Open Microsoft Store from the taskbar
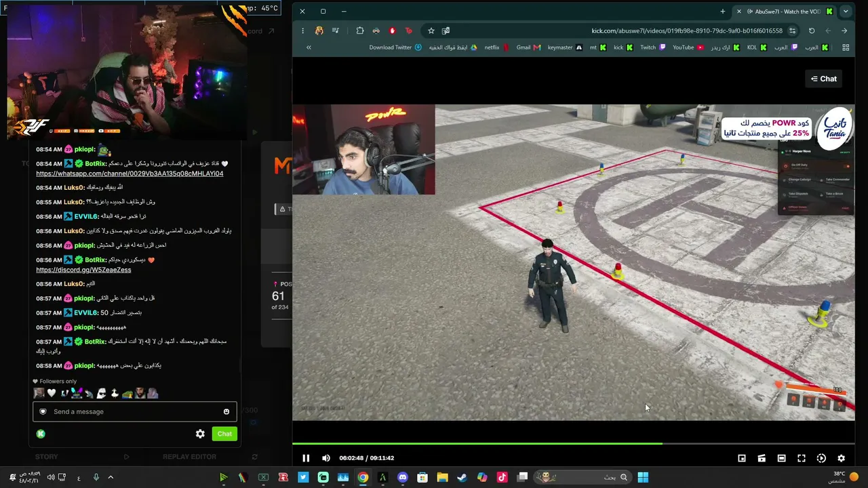This screenshot has height=488, width=868. point(422,477)
